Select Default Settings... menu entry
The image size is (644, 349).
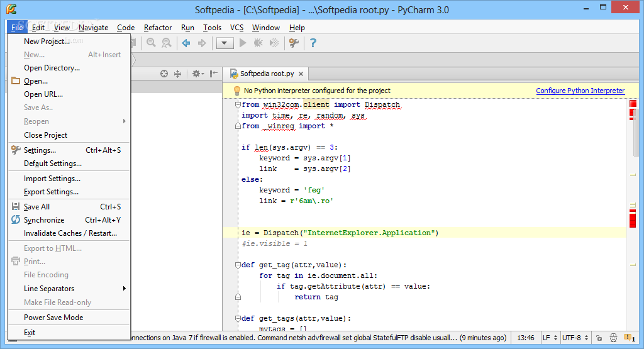[69, 163]
